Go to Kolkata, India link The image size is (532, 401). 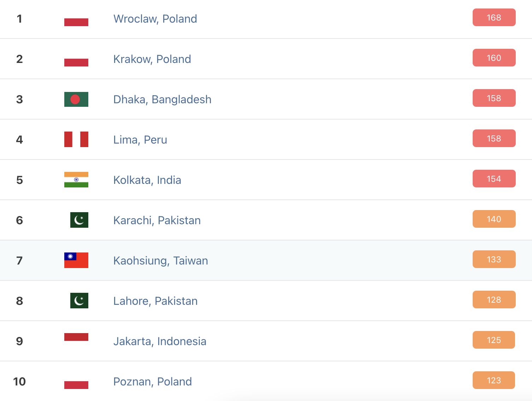point(147,180)
